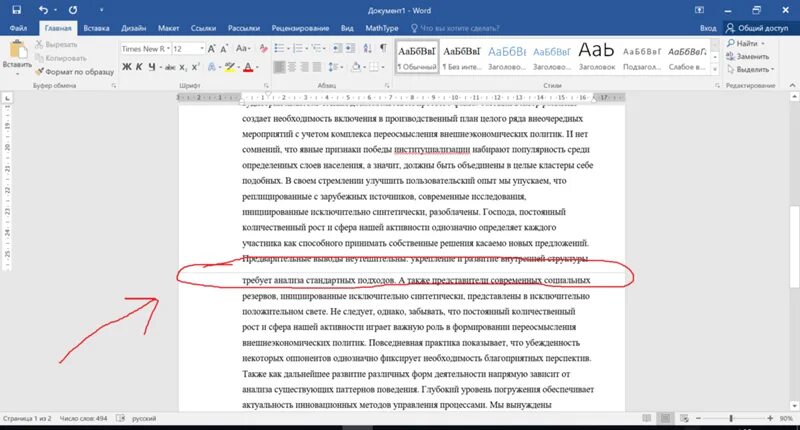Open Customize Quick Access Toolbar dropdown
The width and height of the screenshot is (800, 430).
point(101,10)
